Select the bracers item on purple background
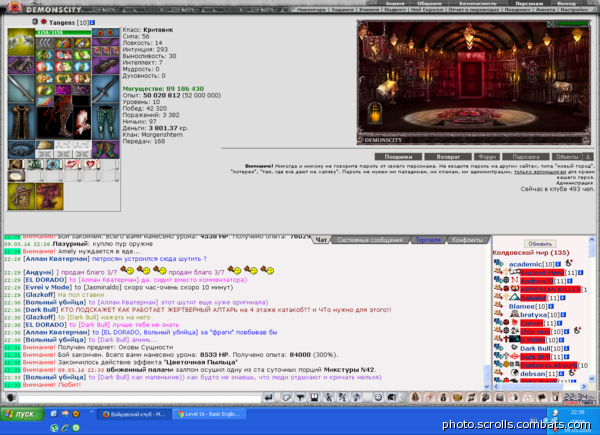Image resolution: width=600 pixels, height=435 pixels. pos(21,65)
